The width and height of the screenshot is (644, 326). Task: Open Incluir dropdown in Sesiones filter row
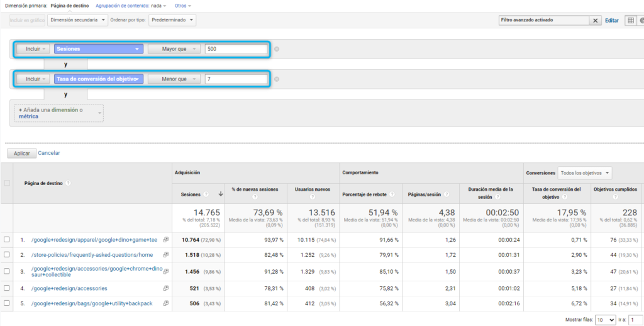coord(33,49)
